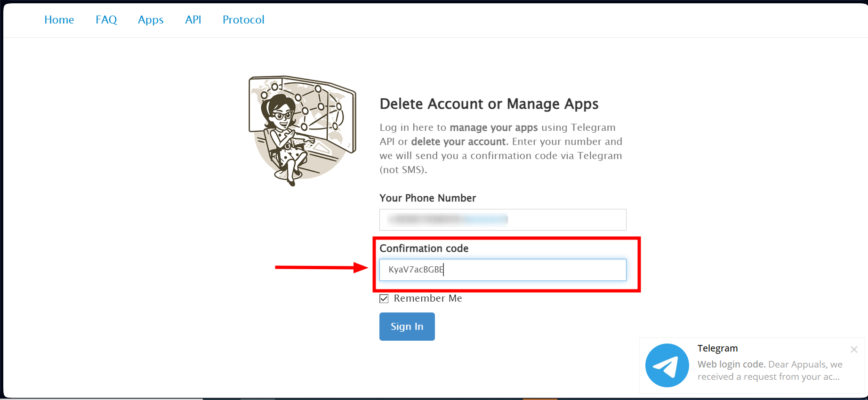Focus the Your Phone Number field
This screenshot has height=400, width=868.
click(x=503, y=220)
